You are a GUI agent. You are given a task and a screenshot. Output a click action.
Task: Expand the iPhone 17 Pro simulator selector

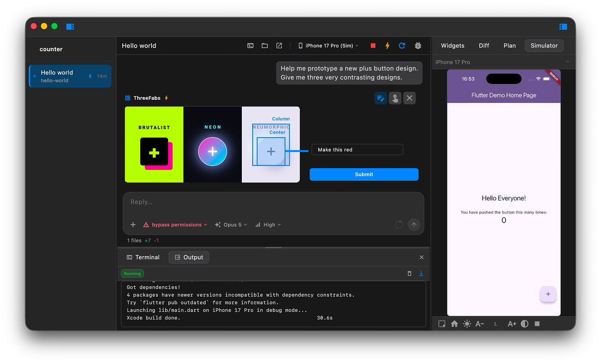(503, 62)
